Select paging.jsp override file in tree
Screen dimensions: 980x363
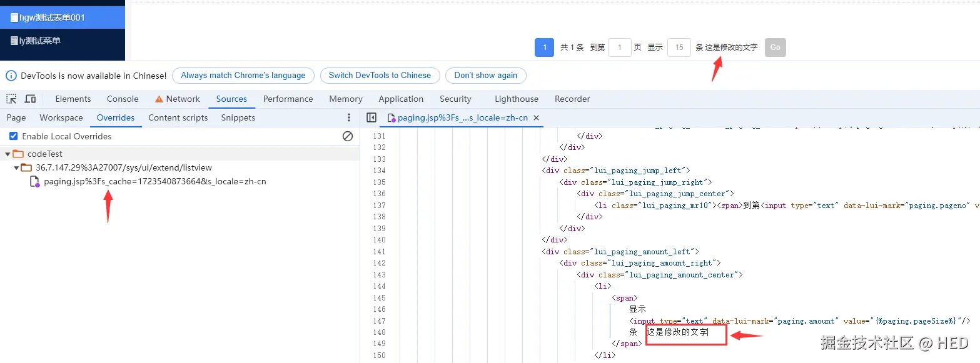coord(155,182)
